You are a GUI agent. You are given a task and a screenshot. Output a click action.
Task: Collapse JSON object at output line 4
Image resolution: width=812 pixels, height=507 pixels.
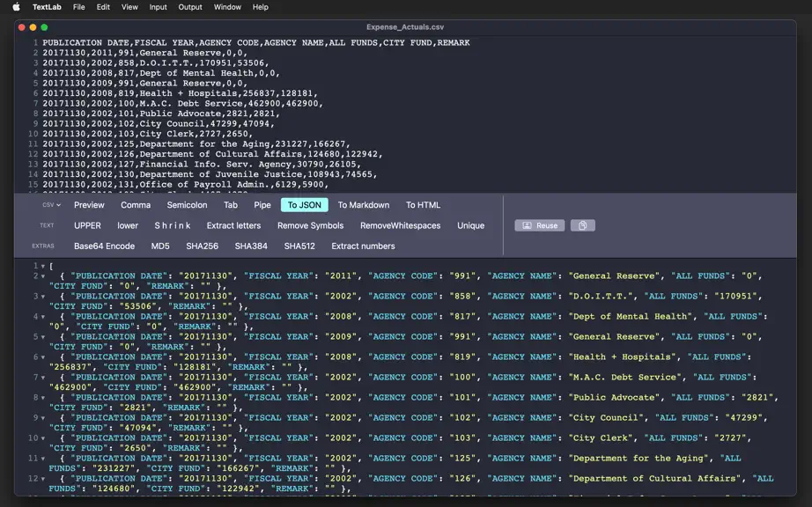click(x=43, y=317)
